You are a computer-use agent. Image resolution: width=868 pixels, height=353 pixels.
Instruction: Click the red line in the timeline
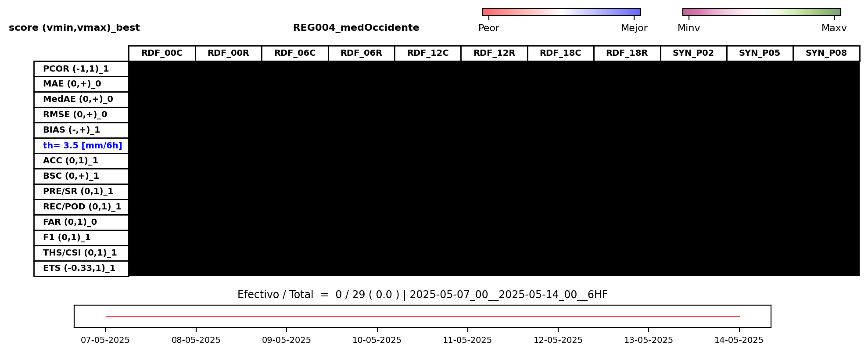423,316
